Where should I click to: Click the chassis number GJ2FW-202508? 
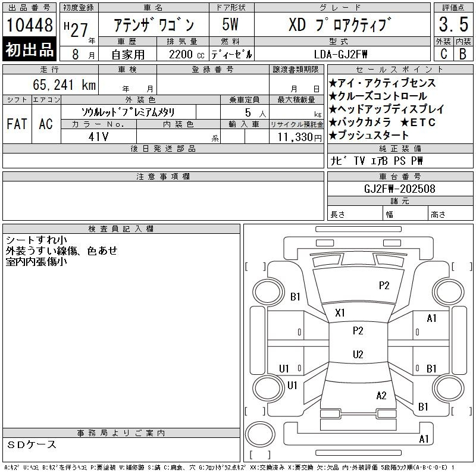400,189
